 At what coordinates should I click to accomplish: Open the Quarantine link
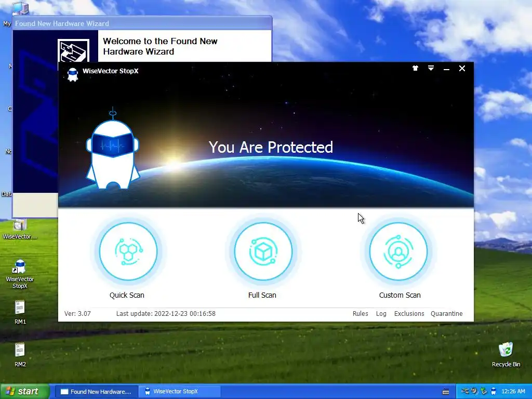[446, 313]
